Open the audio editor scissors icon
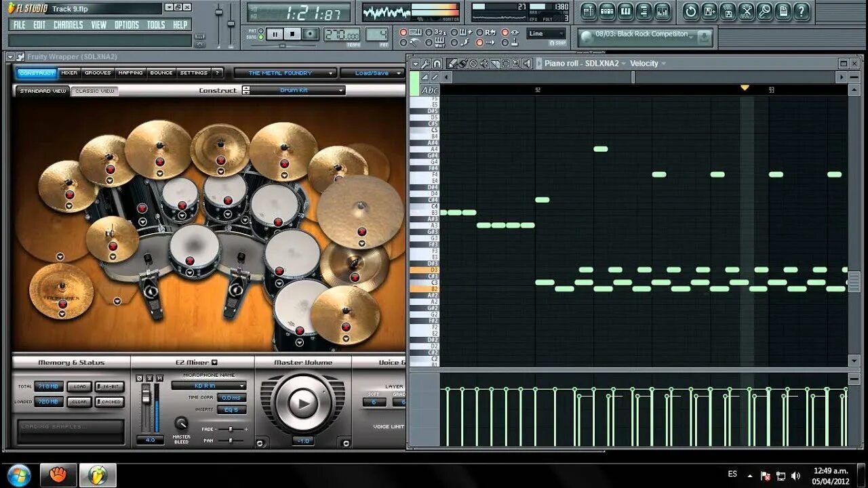 (x=746, y=11)
